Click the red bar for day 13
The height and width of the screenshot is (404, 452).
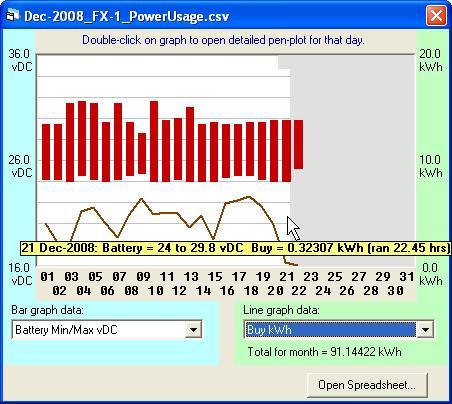point(190,144)
